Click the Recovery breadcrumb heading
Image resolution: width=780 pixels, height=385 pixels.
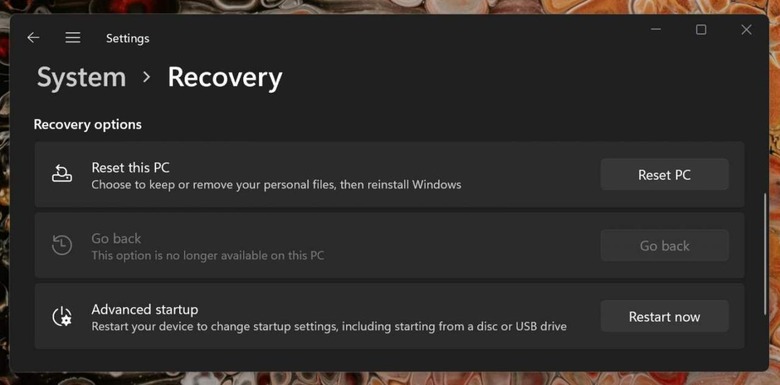tap(225, 78)
